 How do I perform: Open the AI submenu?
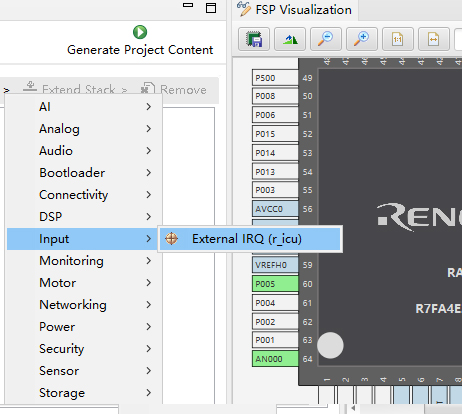pos(85,107)
